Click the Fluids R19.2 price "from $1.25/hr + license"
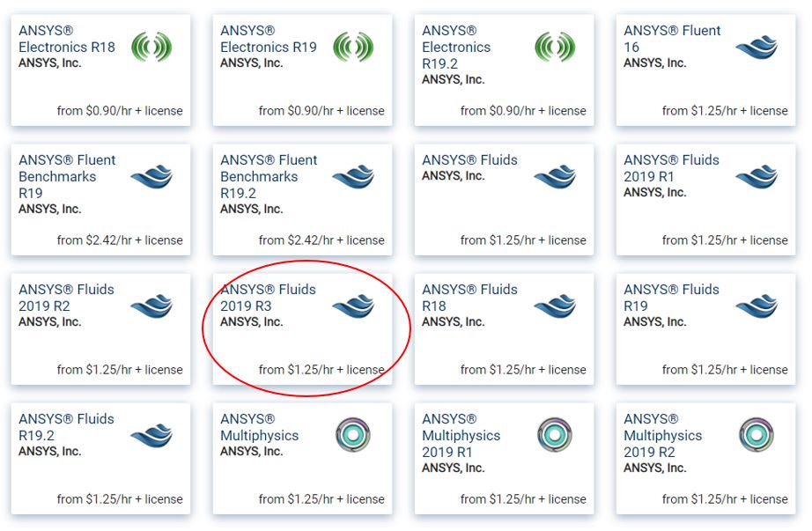 click(120, 499)
